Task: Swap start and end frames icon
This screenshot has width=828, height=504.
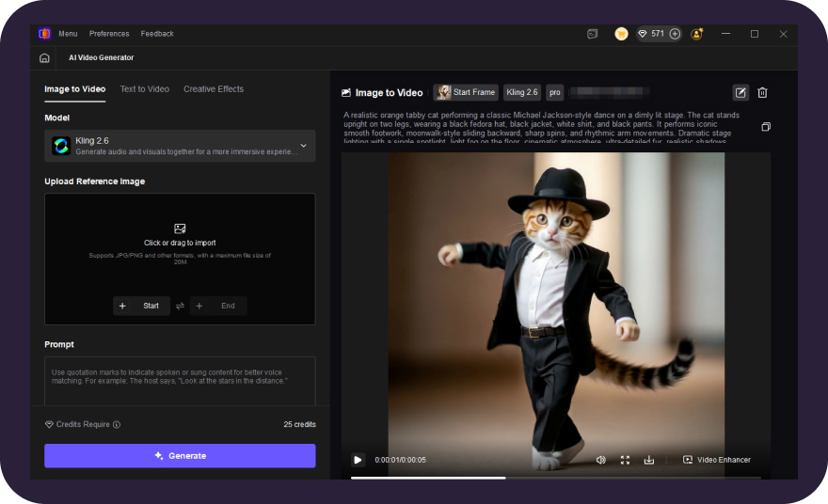Action: pyautogui.click(x=180, y=307)
